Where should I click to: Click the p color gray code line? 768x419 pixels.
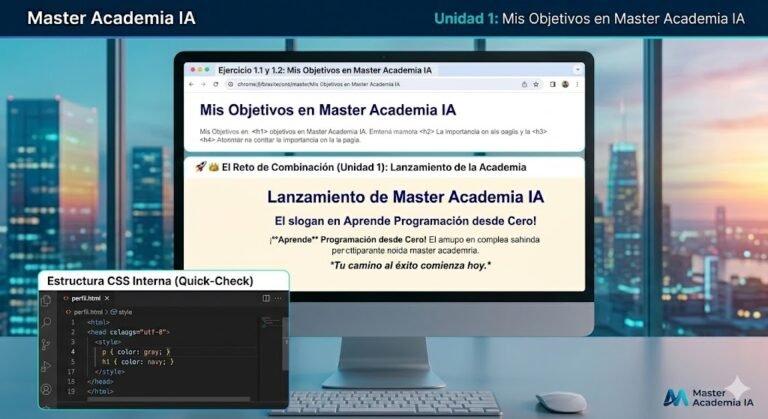coord(136,352)
